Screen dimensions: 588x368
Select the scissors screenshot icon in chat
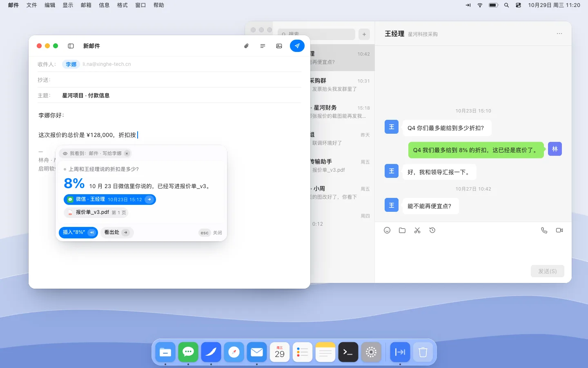[x=417, y=230]
